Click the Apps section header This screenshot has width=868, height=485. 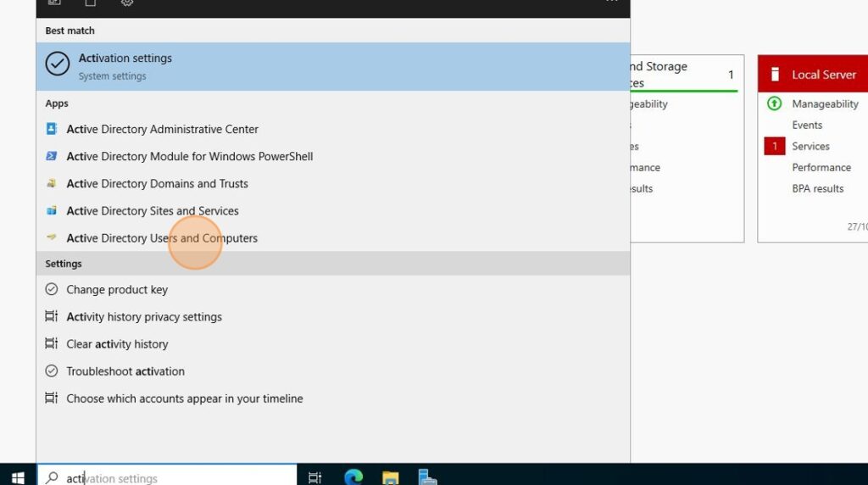click(57, 103)
